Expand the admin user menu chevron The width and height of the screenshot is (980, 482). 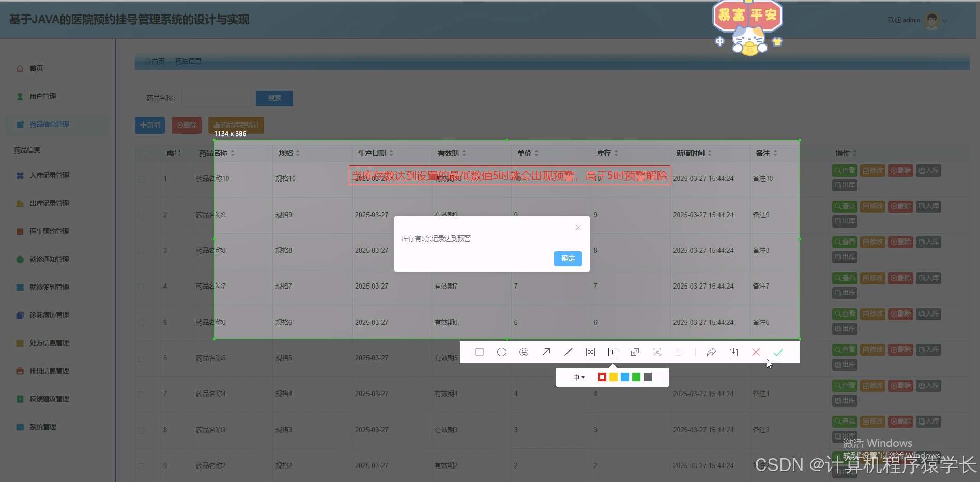945,21
